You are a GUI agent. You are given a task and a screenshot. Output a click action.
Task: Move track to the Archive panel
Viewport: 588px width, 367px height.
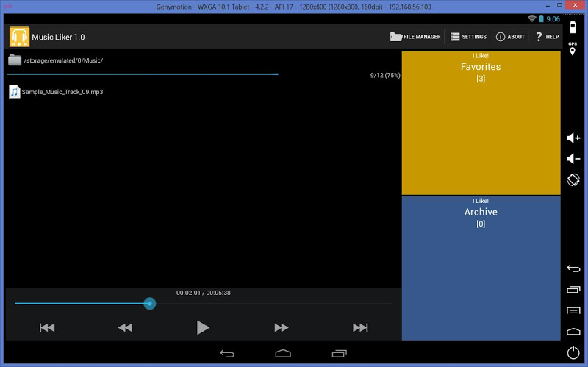[x=481, y=268]
